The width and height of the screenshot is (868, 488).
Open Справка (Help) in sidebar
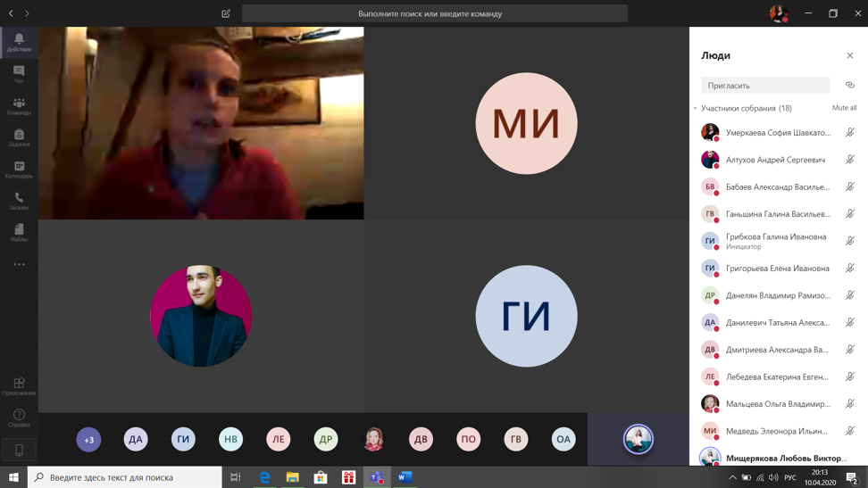pos(19,418)
